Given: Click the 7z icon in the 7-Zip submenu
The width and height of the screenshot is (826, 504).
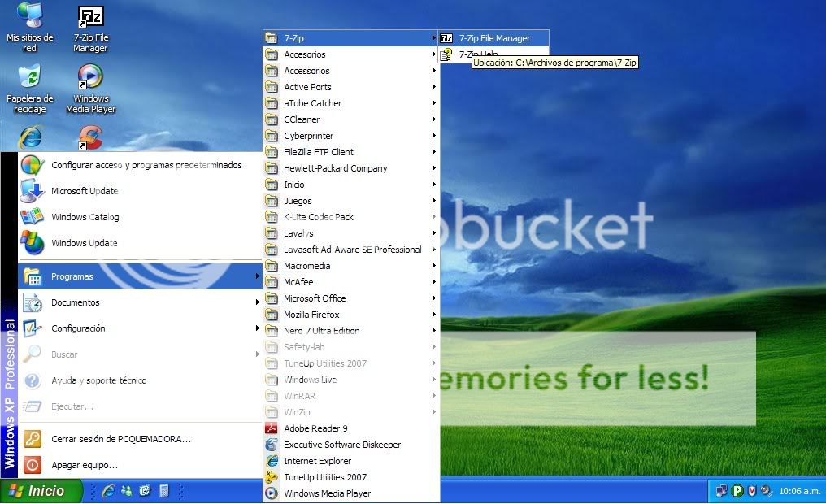Looking at the screenshot, I should click(446, 38).
